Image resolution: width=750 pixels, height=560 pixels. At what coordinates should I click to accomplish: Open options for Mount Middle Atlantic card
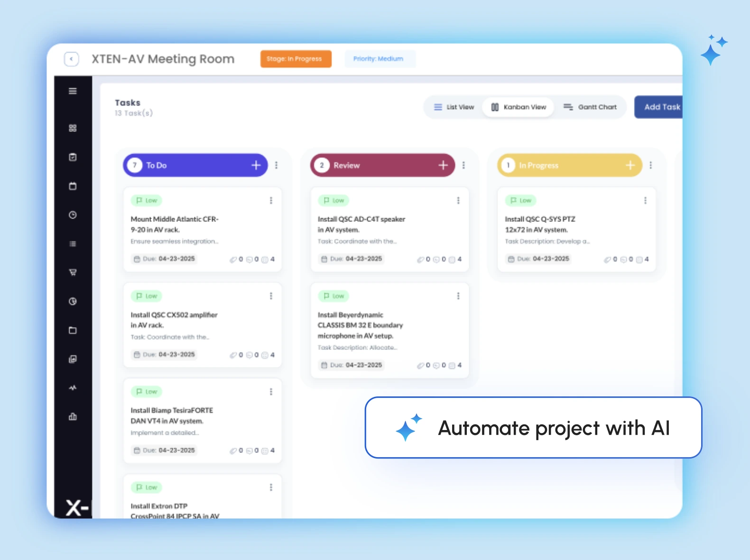point(271,201)
